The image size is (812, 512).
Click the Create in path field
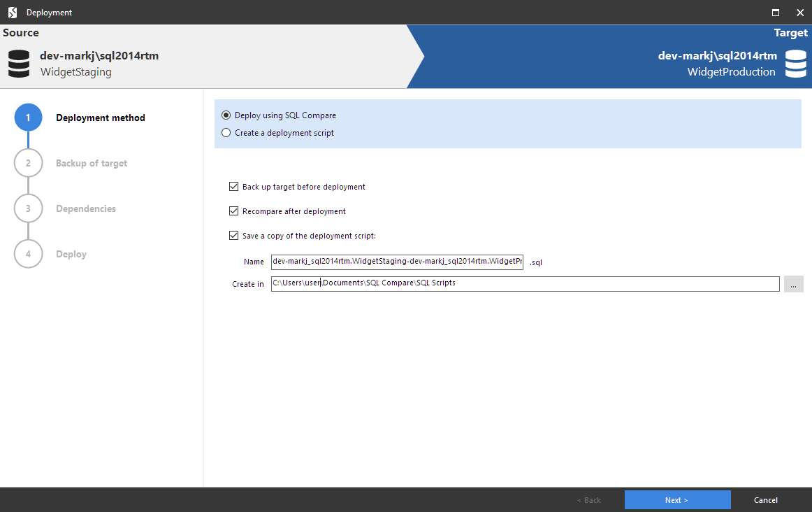[x=489, y=283]
